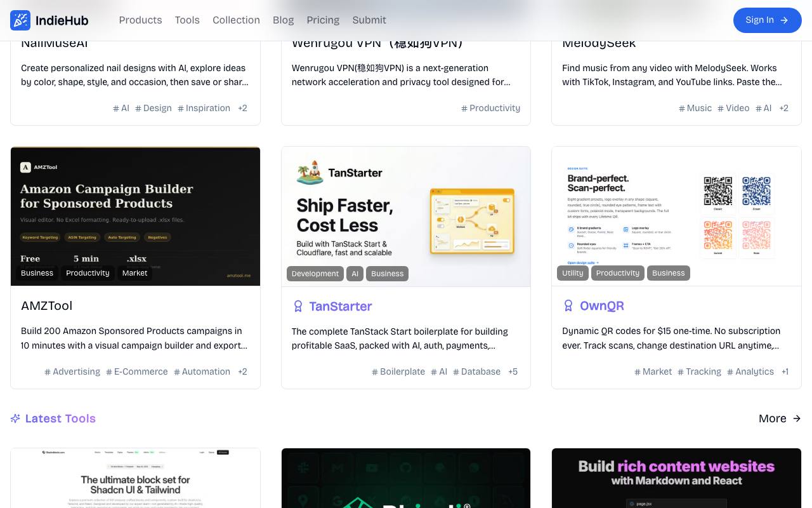Click the Productivity tag on Wenrugou VPN card

[x=491, y=108]
